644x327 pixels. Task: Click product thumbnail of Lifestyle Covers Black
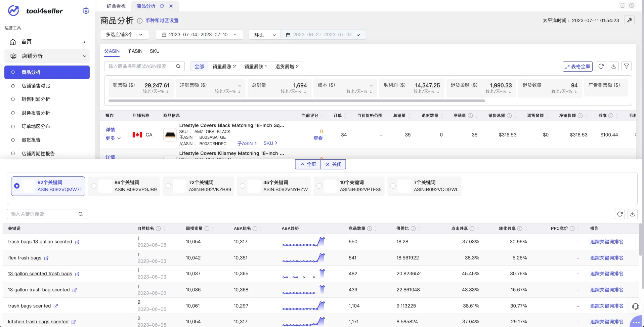170,135
